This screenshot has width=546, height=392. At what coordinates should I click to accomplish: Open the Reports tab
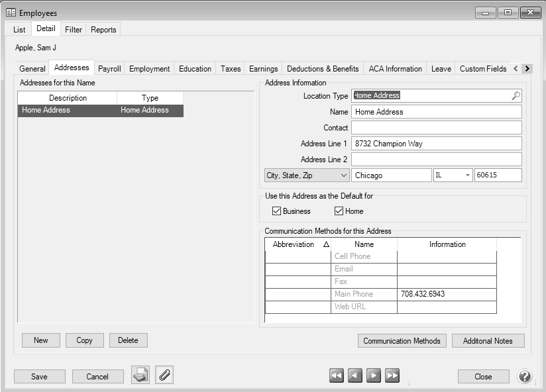(103, 30)
